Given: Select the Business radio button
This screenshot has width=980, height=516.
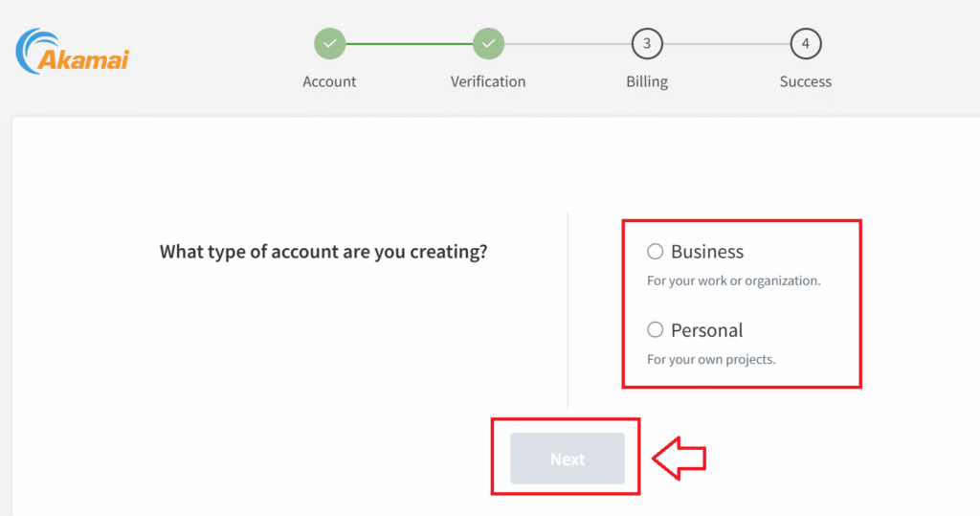Looking at the screenshot, I should [x=655, y=252].
